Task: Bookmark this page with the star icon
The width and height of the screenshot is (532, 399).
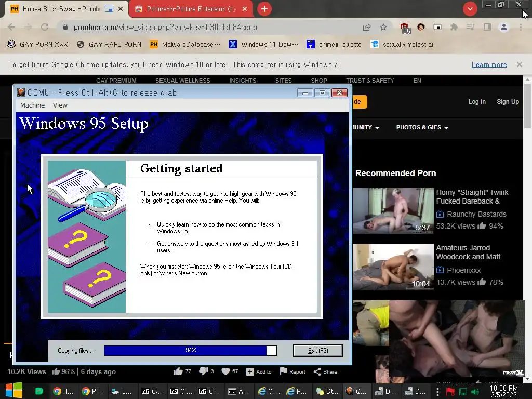Action: (x=383, y=27)
